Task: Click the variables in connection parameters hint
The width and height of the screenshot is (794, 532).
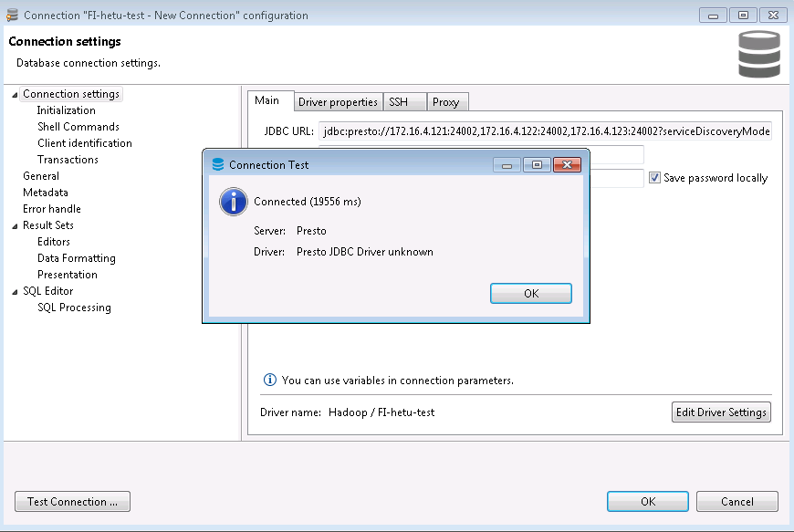Action: click(x=398, y=381)
